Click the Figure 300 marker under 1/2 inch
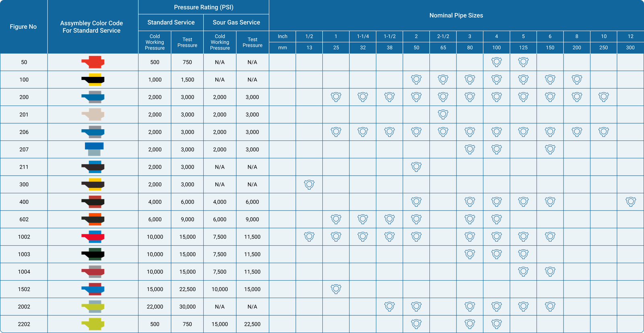 pyautogui.click(x=309, y=184)
